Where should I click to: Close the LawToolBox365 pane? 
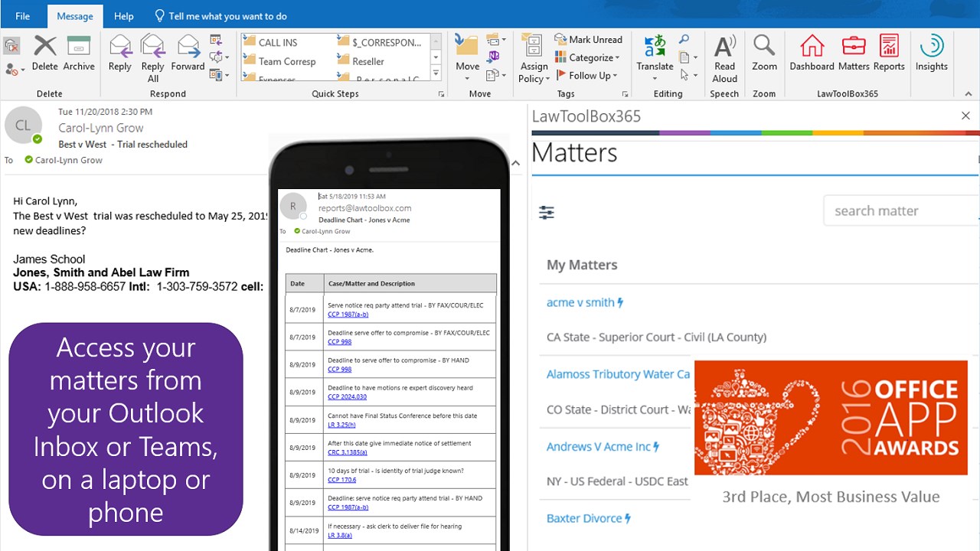[965, 116]
